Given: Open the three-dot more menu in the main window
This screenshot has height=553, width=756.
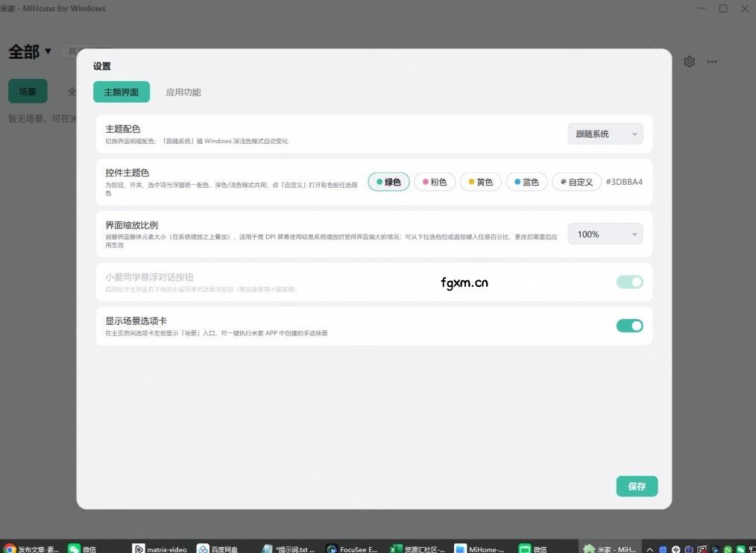Looking at the screenshot, I should (712, 62).
